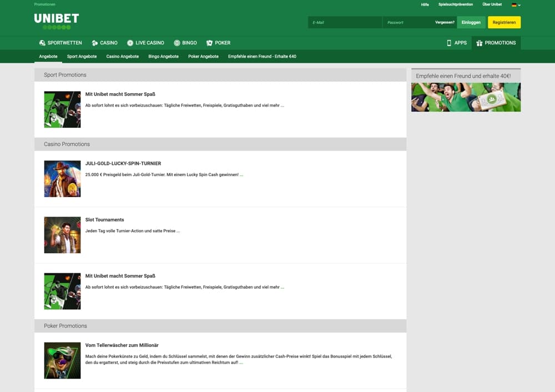The image size is (555, 392).
Task: Open Juli-Gold-Lucky-Spin-Turnier thumbnail
Action: point(62,179)
